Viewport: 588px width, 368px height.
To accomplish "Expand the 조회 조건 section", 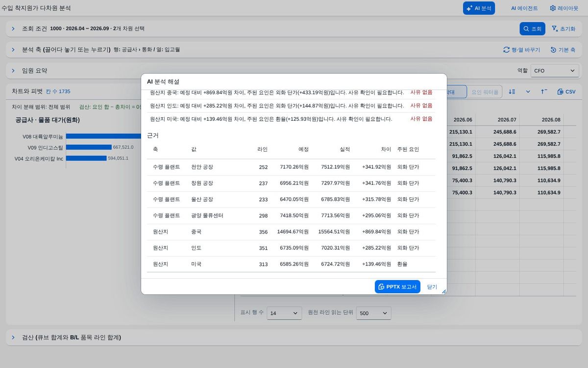I will (13, 28).
